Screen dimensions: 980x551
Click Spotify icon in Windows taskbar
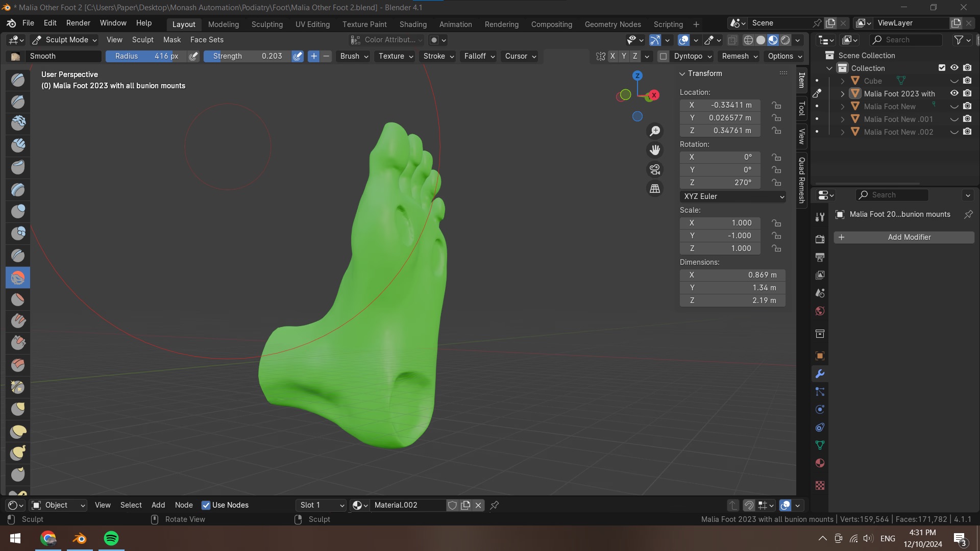111,538
